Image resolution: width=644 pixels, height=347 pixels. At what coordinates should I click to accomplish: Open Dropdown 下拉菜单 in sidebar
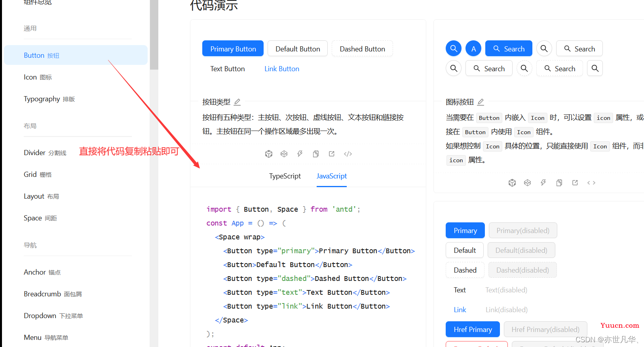pos(76,315)
